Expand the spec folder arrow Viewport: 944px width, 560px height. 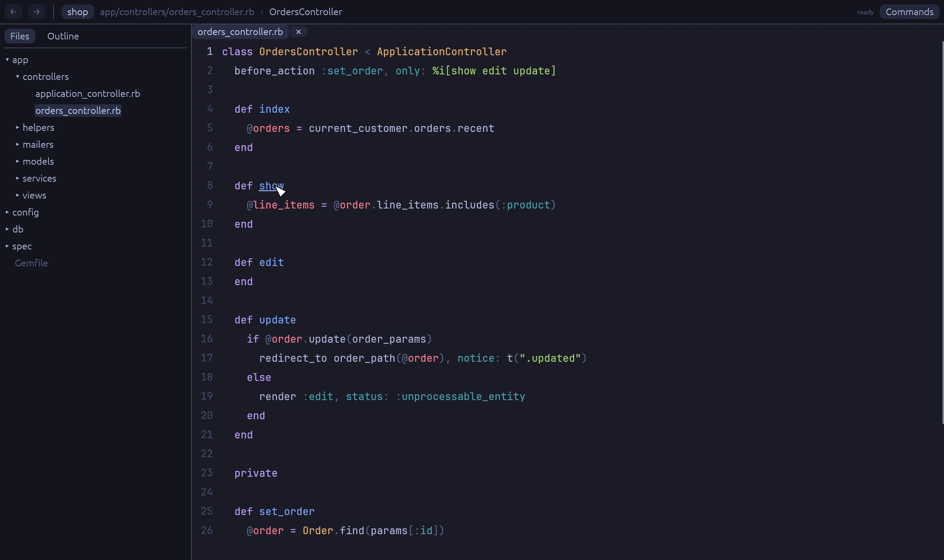7,246
